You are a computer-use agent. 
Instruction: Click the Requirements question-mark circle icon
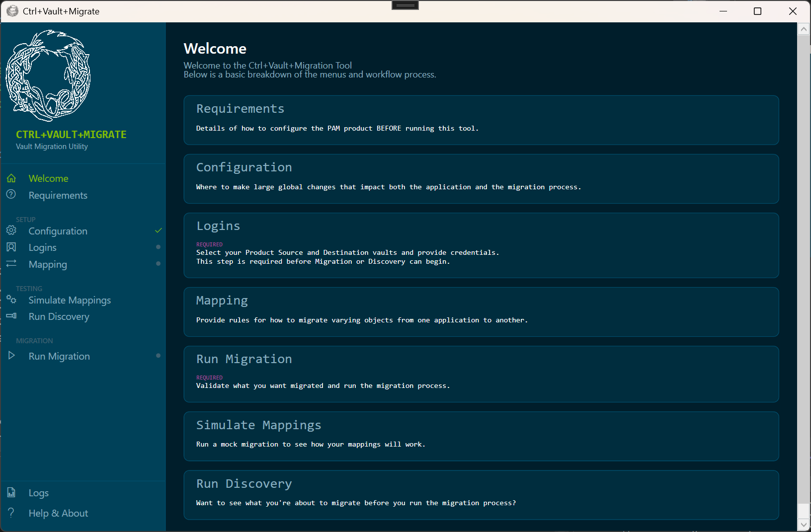[x=11, y=194]
